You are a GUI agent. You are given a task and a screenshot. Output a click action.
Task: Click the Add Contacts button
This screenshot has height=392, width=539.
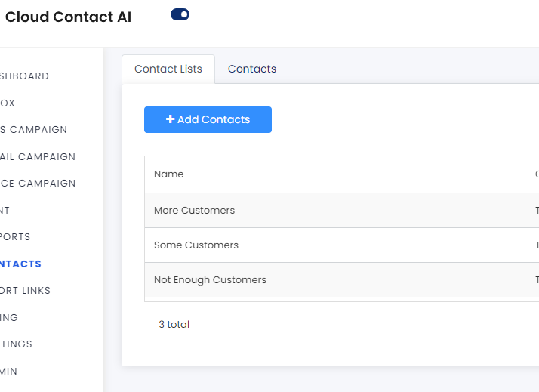click(x=208, y=119)
